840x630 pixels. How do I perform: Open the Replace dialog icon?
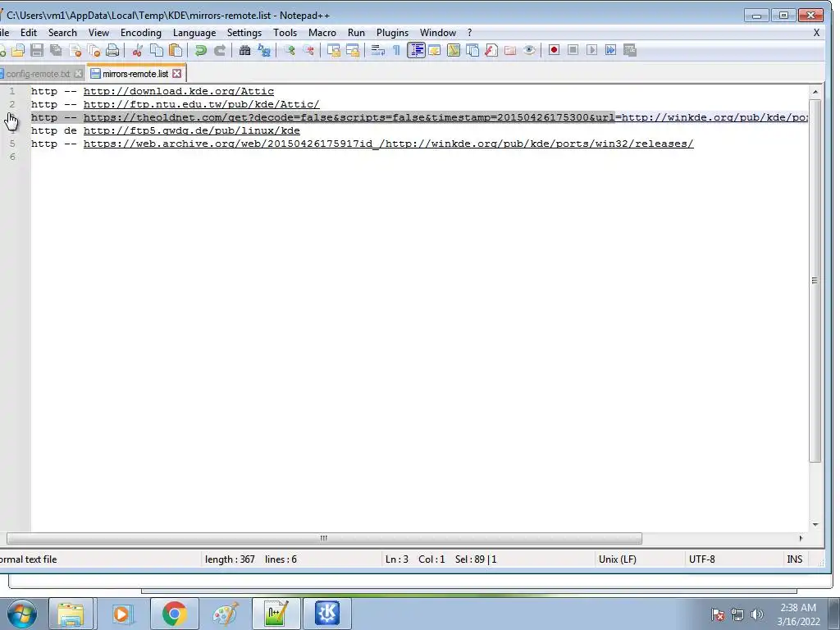coord(263,50)
